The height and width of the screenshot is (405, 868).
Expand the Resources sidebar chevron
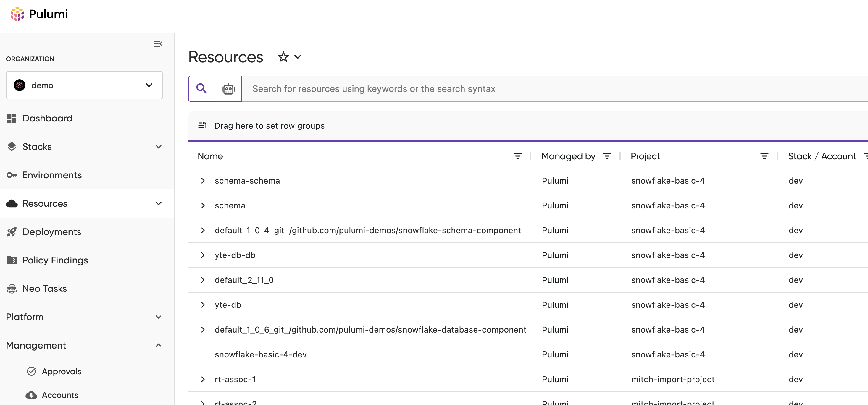(x=158, y=203)
